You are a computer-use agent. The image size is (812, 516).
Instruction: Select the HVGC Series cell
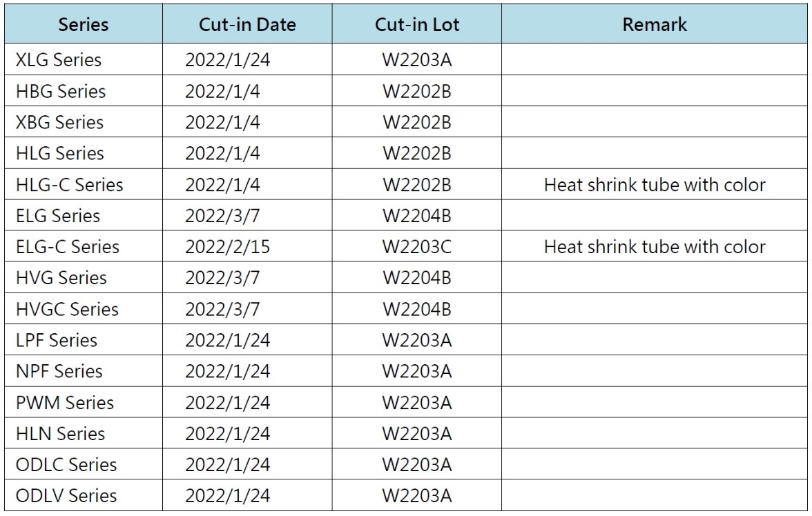pos(67,309)
